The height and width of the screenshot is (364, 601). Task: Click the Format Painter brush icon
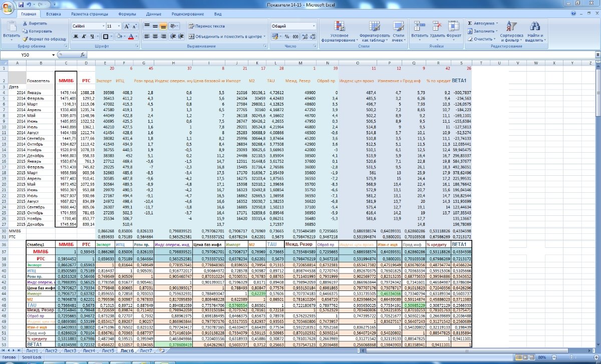coord(25,39)
